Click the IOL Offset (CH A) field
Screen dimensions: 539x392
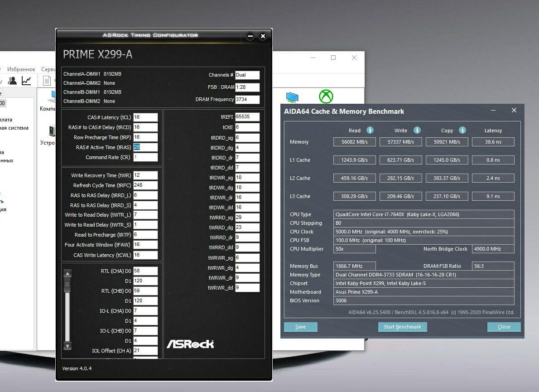(145, 351)
